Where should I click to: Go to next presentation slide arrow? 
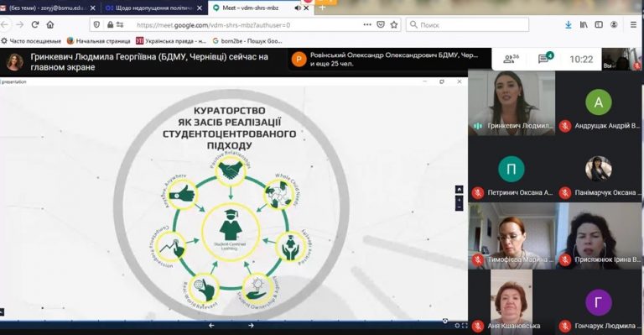tap(251, 326)
